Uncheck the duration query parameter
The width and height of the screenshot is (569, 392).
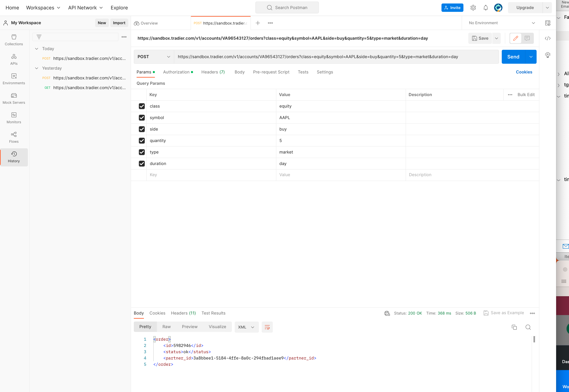point(142,164)
